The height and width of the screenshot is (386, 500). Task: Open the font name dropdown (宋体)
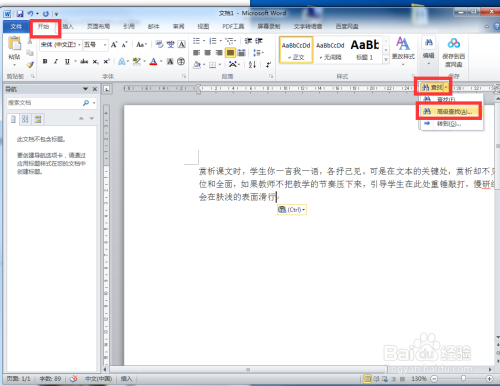[79, 45]
